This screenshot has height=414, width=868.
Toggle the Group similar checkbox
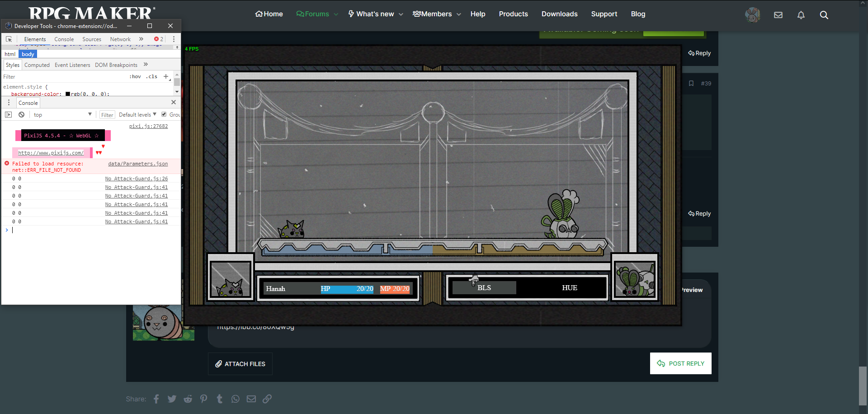[164, 114]
